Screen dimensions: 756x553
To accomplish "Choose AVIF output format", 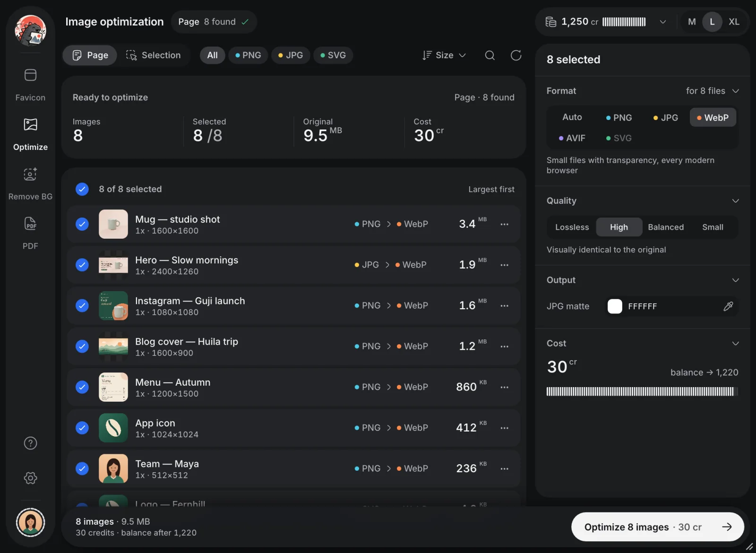I will click(572, 138).
